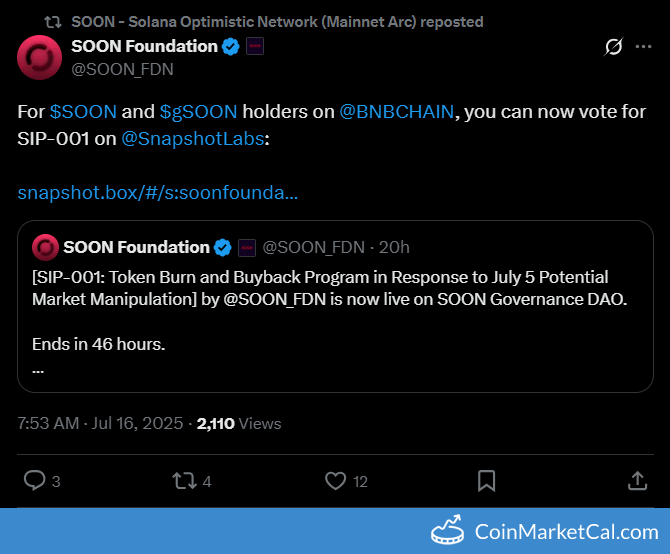Click the CoinMarketCal.com logo
Screen dimensions: 670x554
pyautogui.click(x=545, y=531)
